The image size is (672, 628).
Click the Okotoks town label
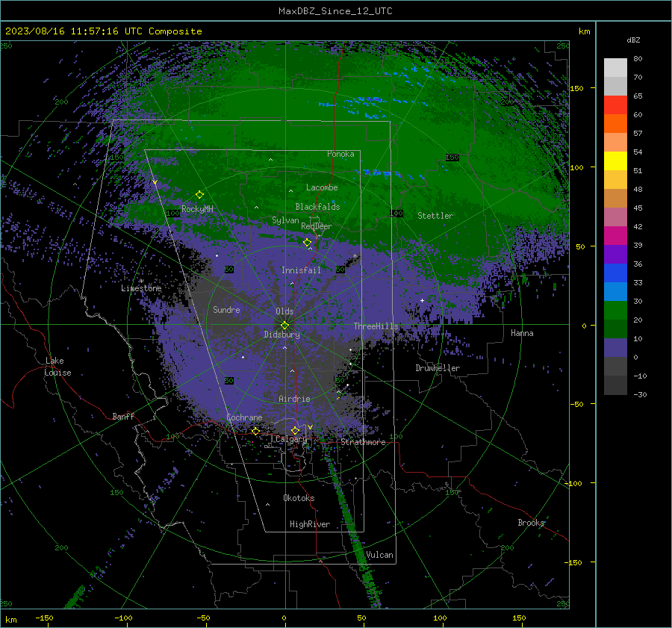[299, 498]
